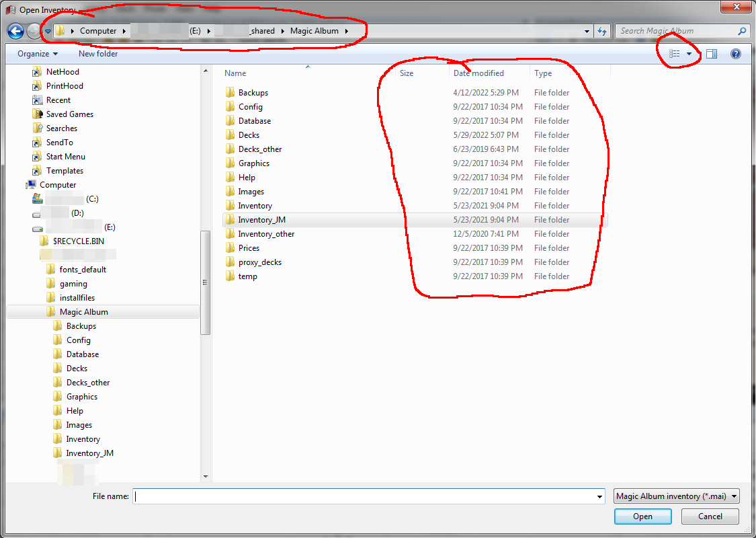The image size is (756, 538).
Task: Click the Cancel button
Action: click(710, 516)
